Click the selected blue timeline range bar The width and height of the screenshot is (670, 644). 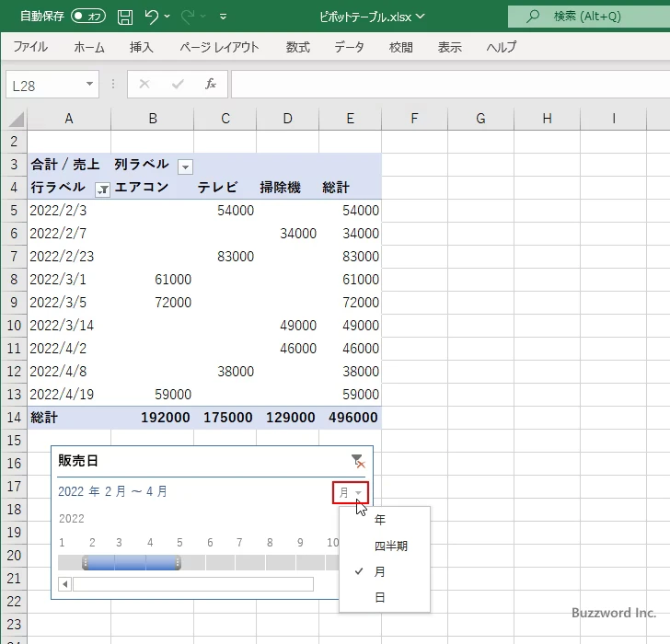132,563
